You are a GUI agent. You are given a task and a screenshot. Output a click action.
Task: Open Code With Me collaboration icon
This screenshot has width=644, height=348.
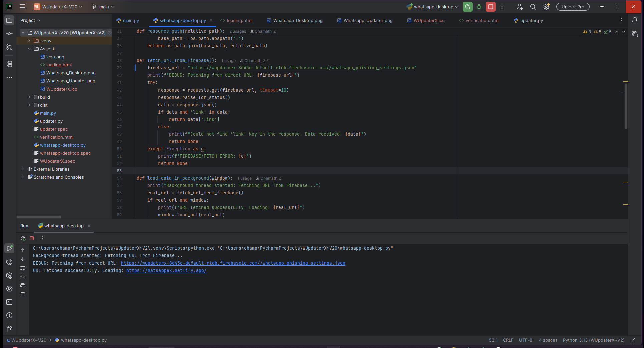click(x=520, y=7)
